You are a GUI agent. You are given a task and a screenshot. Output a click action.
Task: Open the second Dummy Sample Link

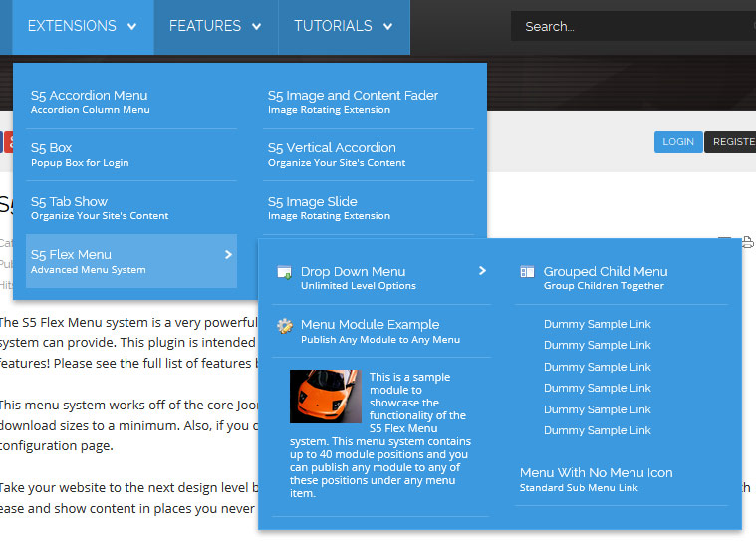click(598, 346)
